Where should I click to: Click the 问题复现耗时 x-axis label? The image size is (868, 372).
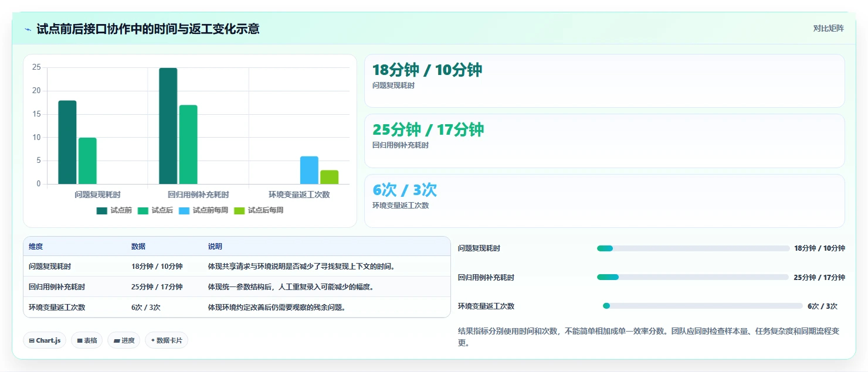coord(97,194)
